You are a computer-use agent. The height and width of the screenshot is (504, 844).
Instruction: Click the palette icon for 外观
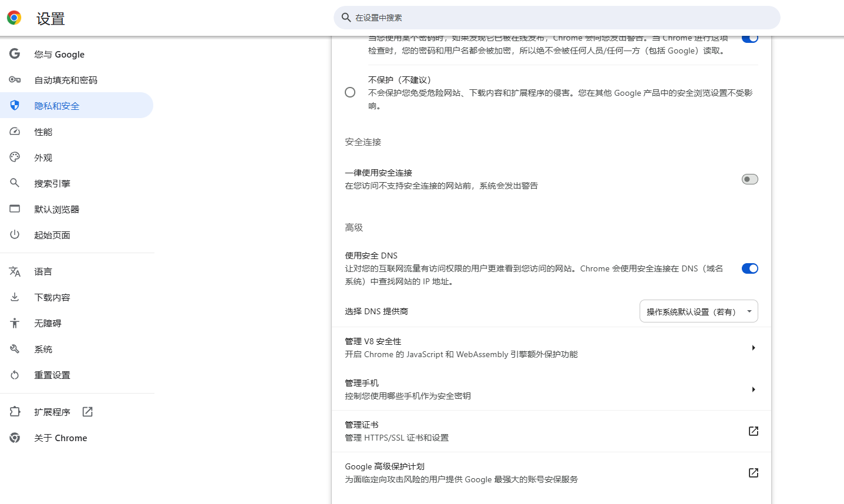(15, 157)
